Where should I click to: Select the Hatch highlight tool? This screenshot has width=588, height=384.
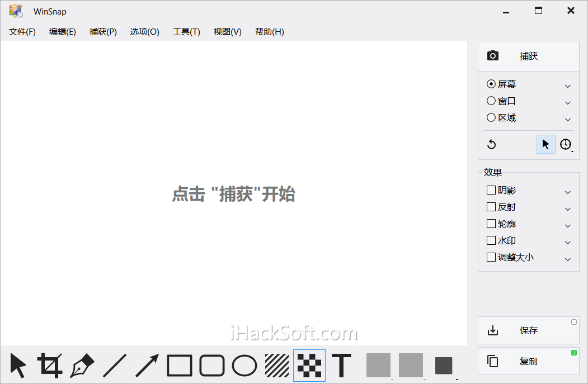pos(277,365)
